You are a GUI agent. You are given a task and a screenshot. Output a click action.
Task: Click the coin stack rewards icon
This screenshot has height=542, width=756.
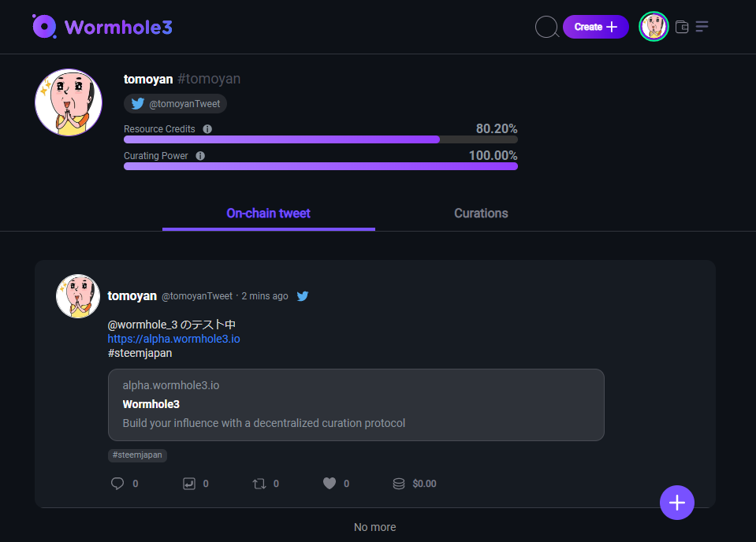pyautogui.click(x=399, y=484)
